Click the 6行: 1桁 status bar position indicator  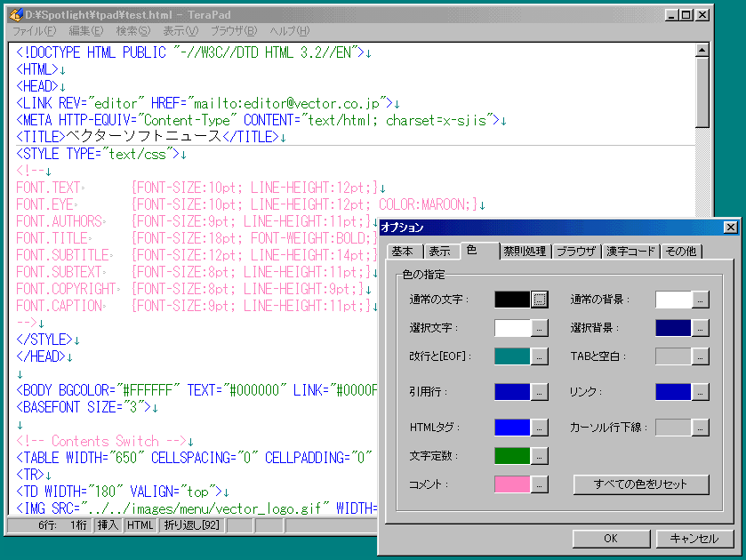50,525
